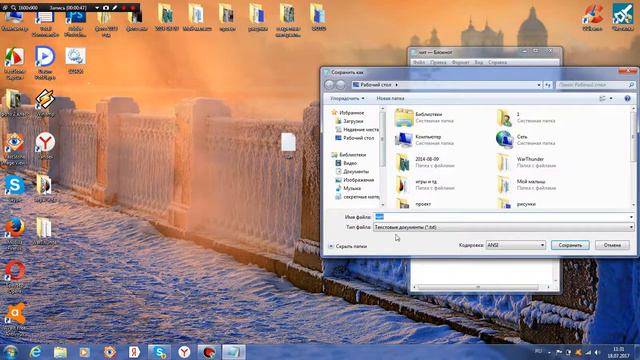
Task: Open the user folder named 1
Action: coord(526,118)
